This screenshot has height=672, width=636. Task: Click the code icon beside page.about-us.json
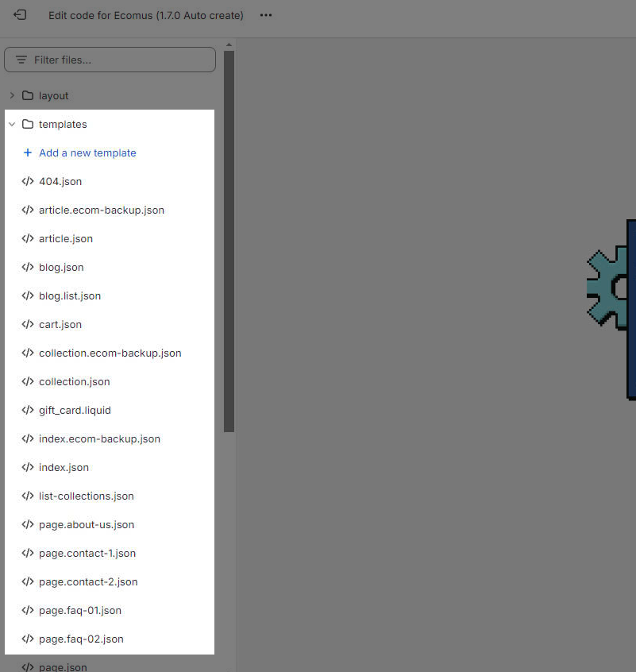pos(28,524)
